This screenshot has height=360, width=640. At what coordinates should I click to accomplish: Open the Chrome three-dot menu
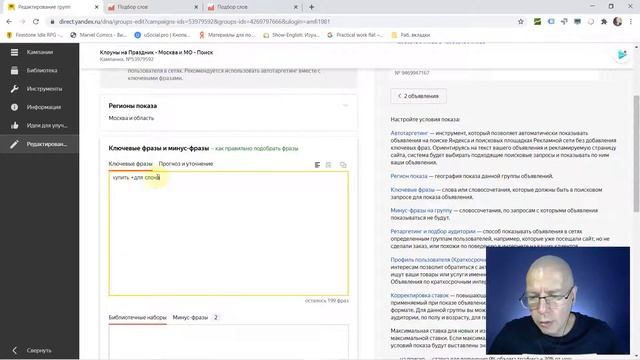(x=631, y=22)
